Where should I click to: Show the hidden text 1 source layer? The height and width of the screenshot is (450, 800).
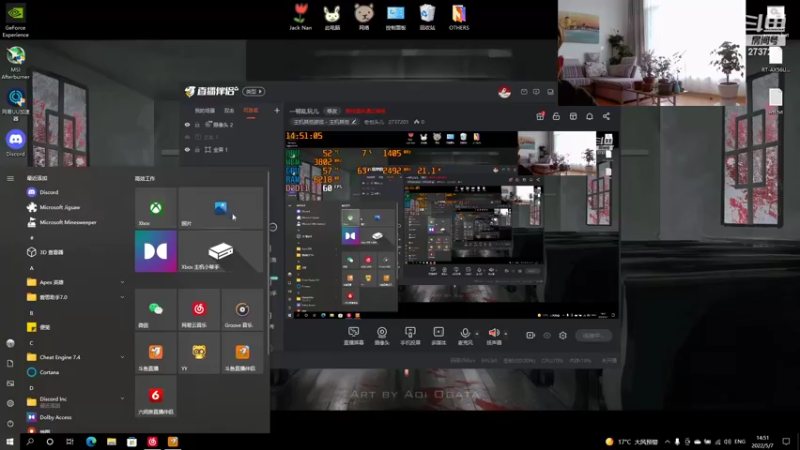coord(187,137)
